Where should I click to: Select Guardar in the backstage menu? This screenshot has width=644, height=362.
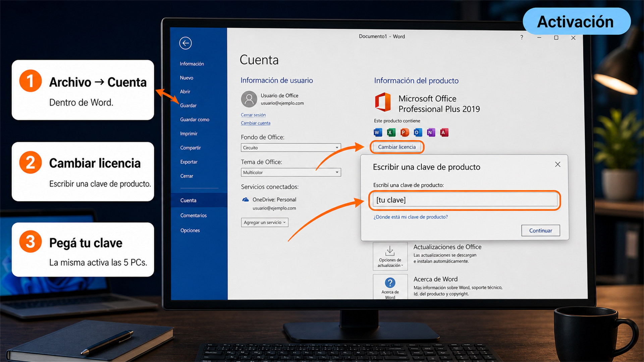188,106
